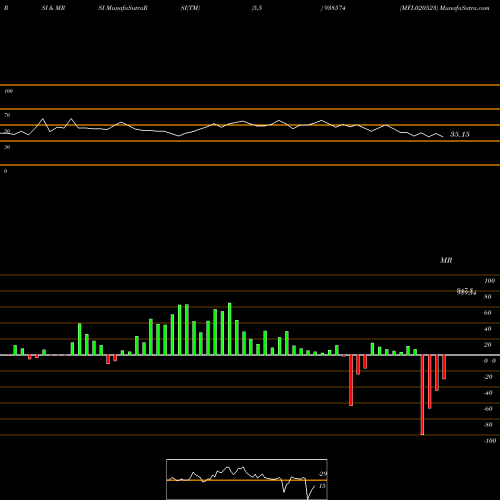Click the histogram axis label "60"
The image size is (500, 500).
pos(488,313)
